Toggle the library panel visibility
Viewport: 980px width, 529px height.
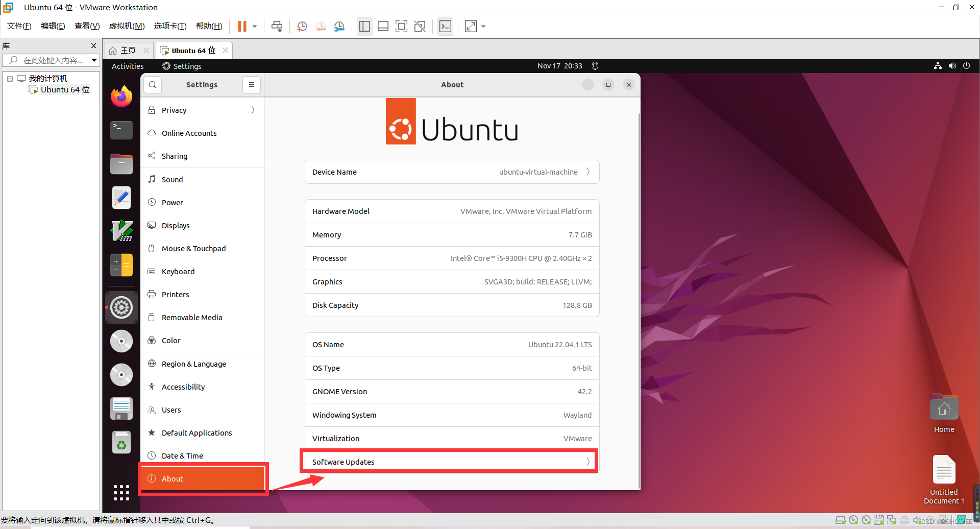click(x=364, y=26)
